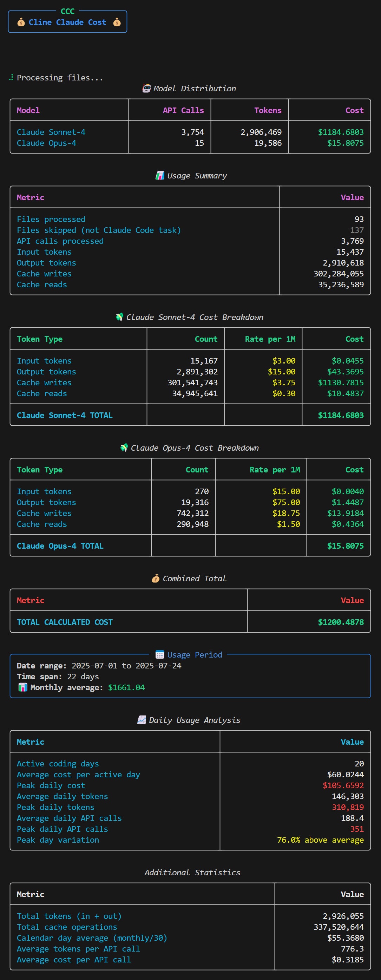Click the flying money emoji beside Sonnet-4 Cost Breakdown

(x=119, y=317)
